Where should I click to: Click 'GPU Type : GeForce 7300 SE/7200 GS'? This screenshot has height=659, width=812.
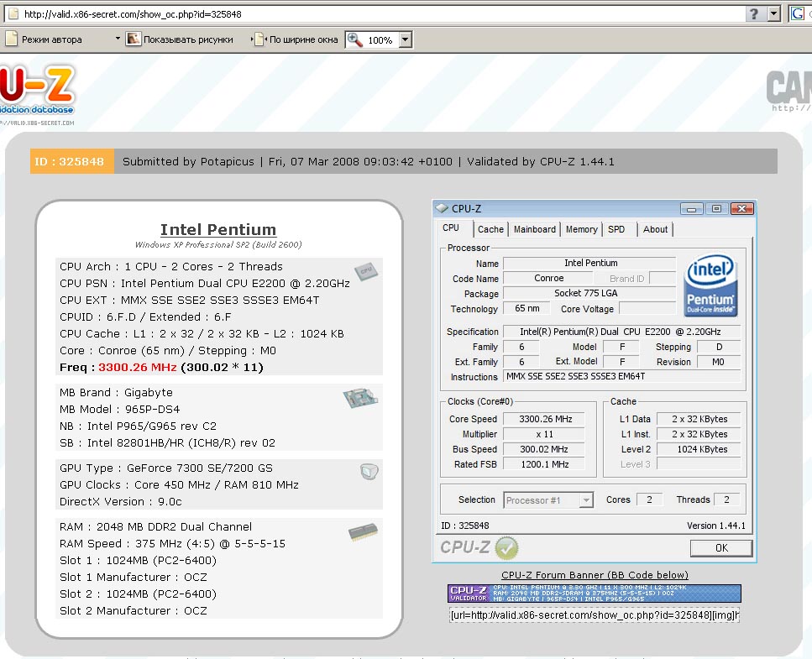pos(166,468)
